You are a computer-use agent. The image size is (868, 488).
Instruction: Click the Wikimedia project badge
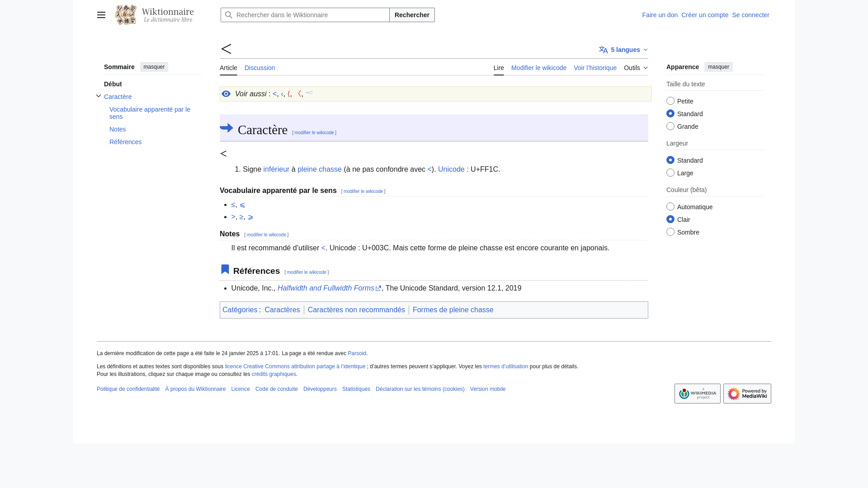tap(697, 394)
